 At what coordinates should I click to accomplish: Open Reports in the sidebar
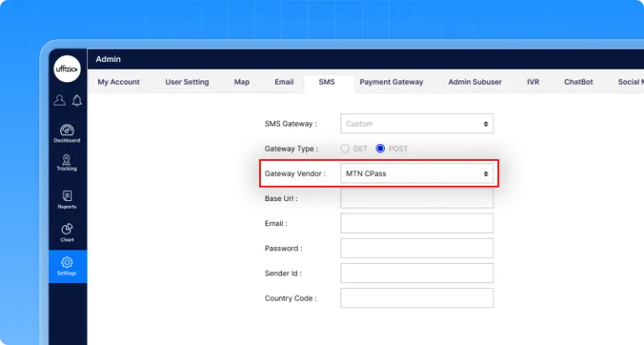(x=67, y=199)
